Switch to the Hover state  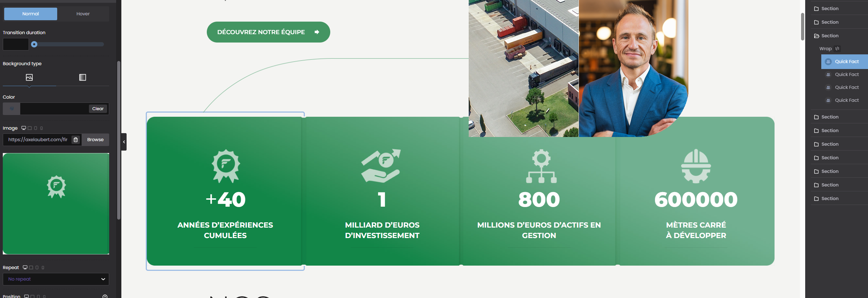[83, 14]
